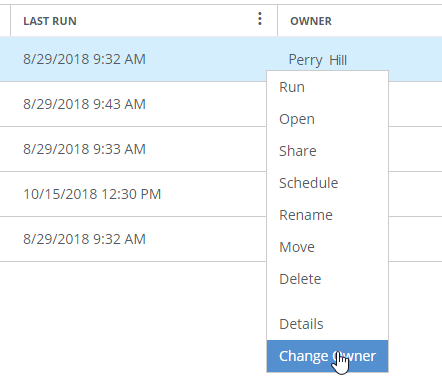442x378 pixels.
Task: Click the Perry Hill owner cell
Action: 318,60
